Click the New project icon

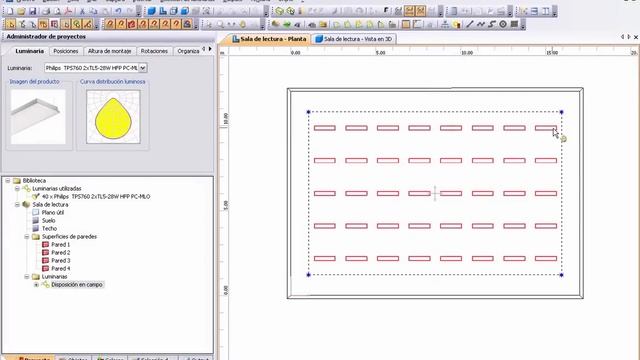[10, 11]
